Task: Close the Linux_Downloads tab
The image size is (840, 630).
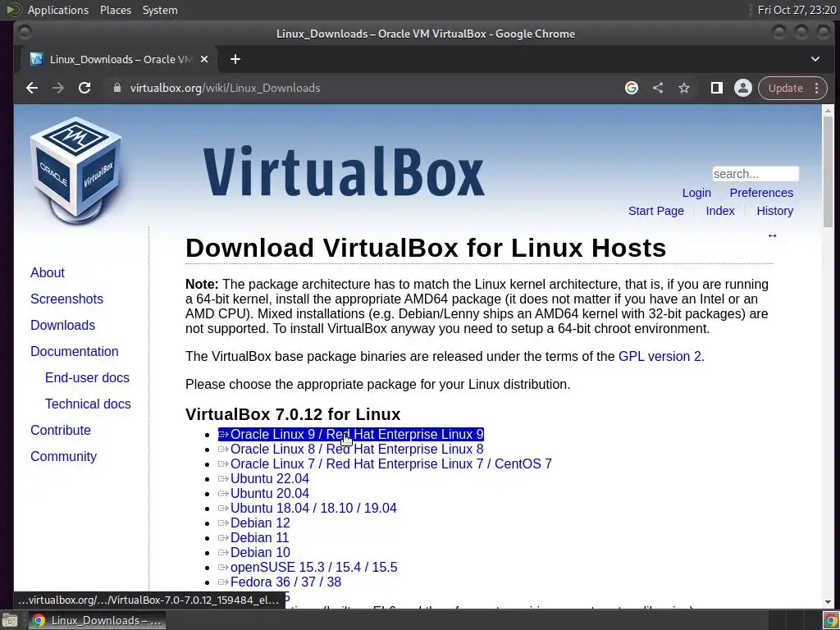Action: point(204,59)
